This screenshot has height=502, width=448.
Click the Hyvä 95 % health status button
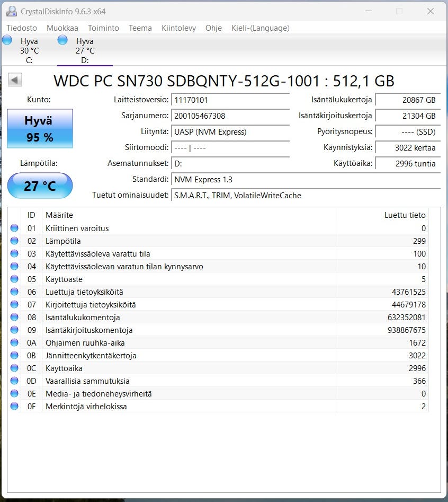click(40, 128)
